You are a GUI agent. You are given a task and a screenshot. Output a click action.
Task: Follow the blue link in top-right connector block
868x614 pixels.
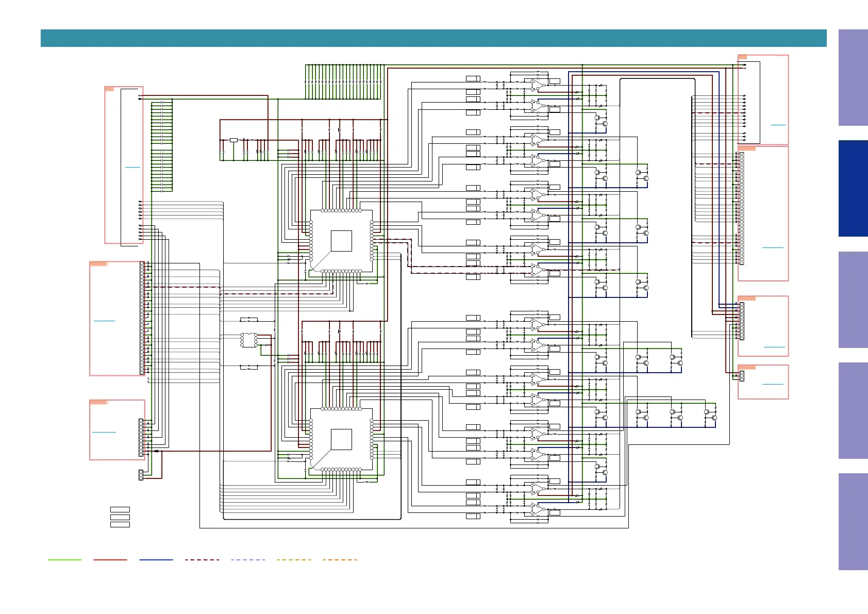(778, 125)
